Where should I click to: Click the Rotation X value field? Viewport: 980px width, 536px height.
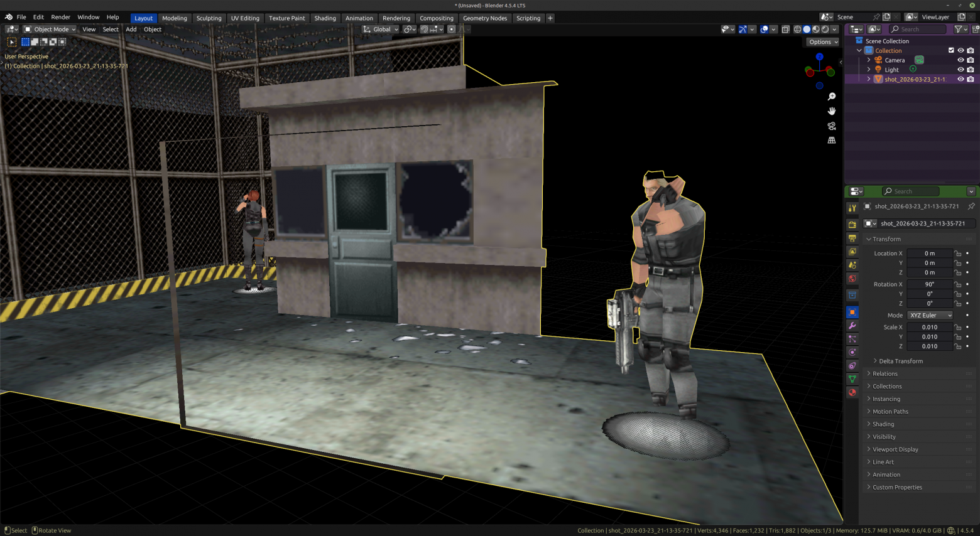click(930, 284)
